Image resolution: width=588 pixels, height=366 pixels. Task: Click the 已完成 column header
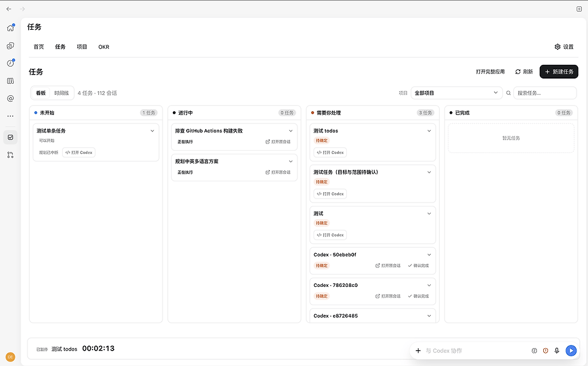[511, 113]
